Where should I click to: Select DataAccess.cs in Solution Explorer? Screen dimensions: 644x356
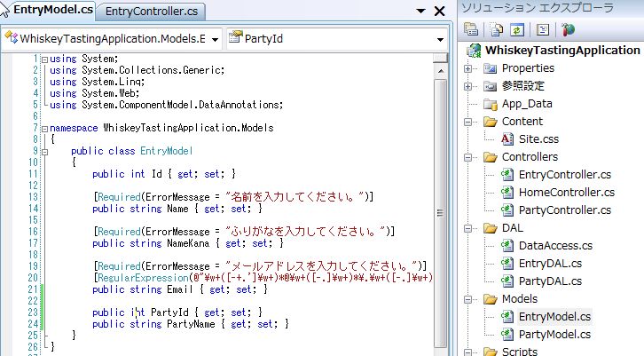[x=555, y=246]
